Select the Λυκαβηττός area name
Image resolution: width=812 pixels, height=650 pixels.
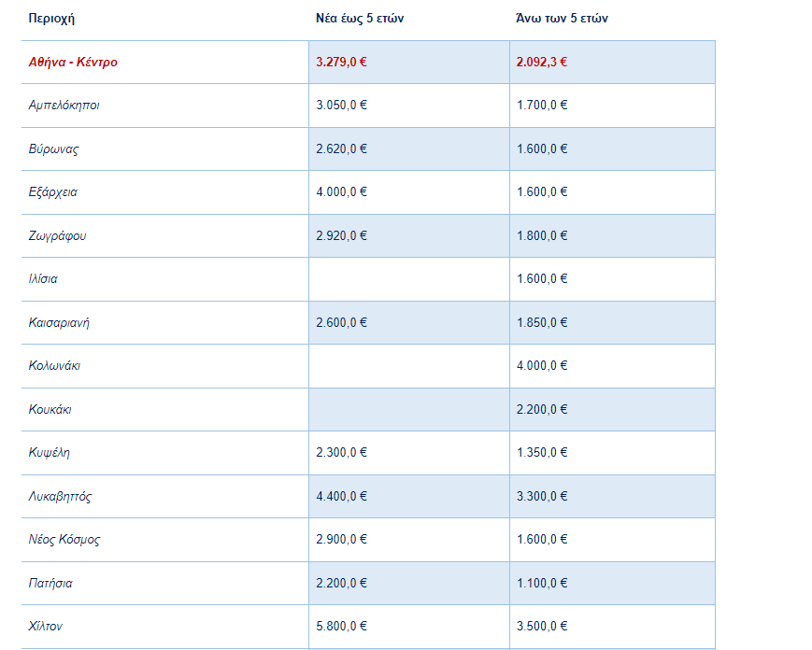click(60, 497)
